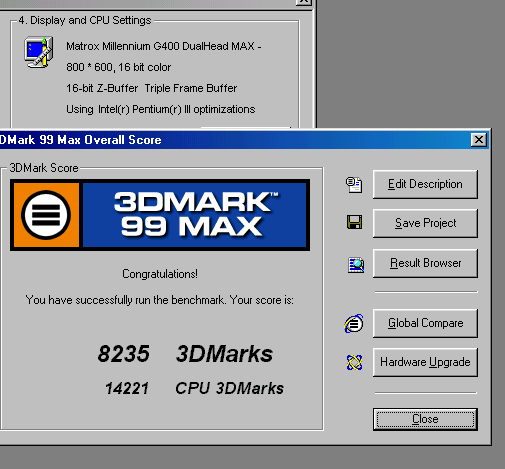Open the Edit Description dialog
The height and width of the screenshot is (469, 505).
pyautogui.click(x=425, y=184)
